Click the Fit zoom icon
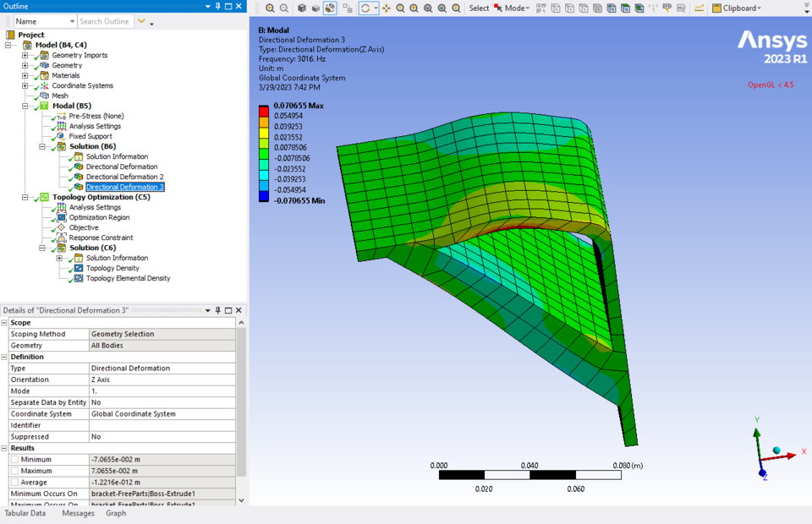Image resolution: width=812 pixels, height=524 pixels. (x=428, y=8)
